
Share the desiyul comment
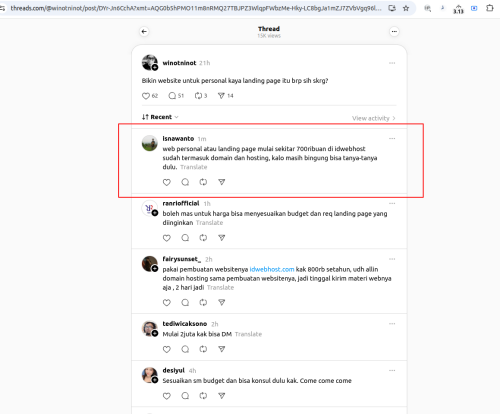pyautogui.click(x=222, y=396)
